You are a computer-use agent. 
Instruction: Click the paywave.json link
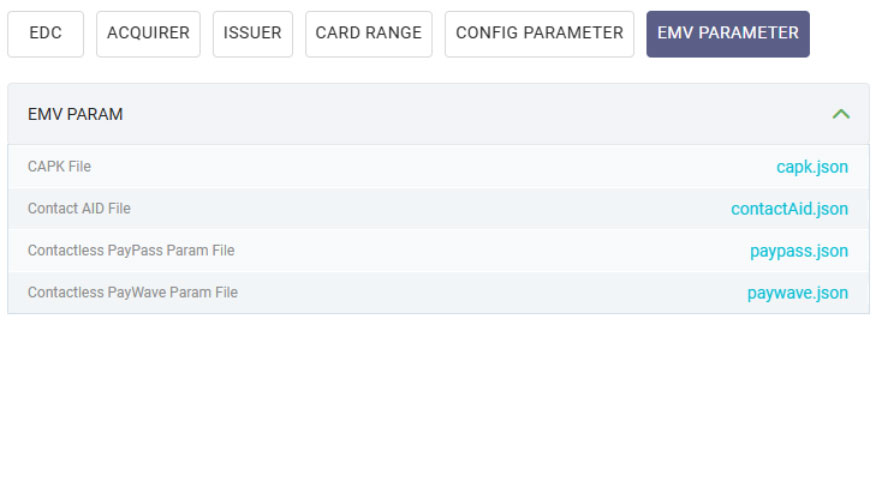[x=797, y=293]
